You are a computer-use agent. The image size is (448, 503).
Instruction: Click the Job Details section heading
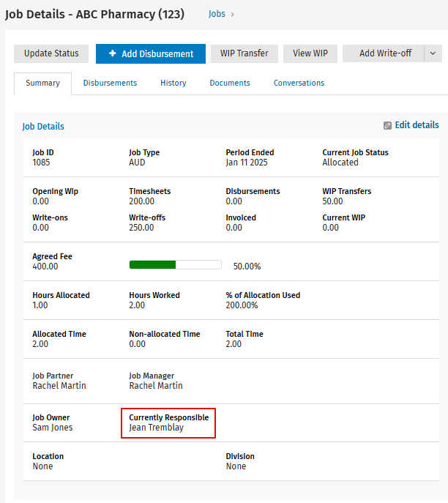[x=43, y=127]
